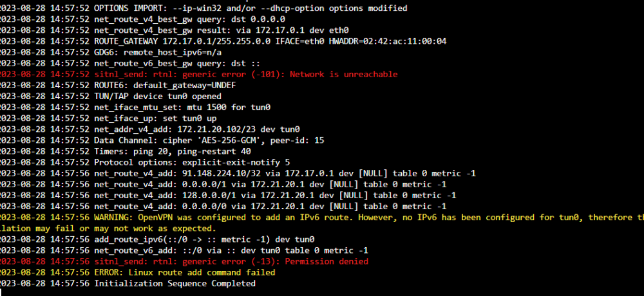Click the route line for 0.0.0.0/0
Screen dimensions: 644x296
click(x=223, y=207)
